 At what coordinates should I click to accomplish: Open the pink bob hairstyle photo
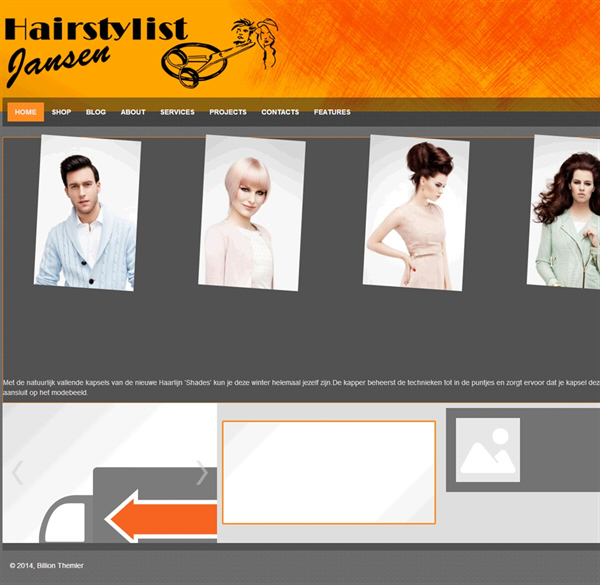point(252,213)
